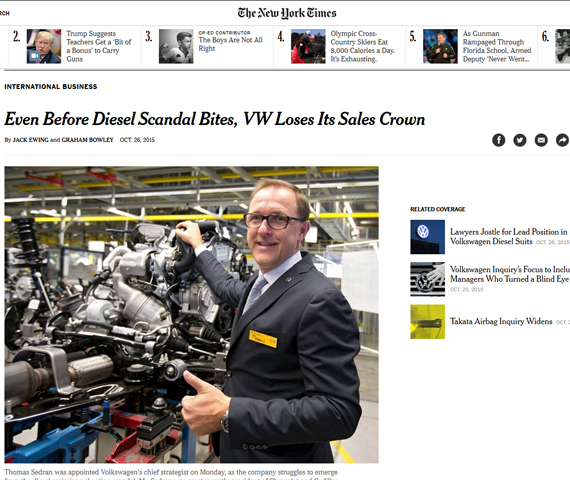Email the article via envelope icon
570x480 pixels.
point(541,140)
